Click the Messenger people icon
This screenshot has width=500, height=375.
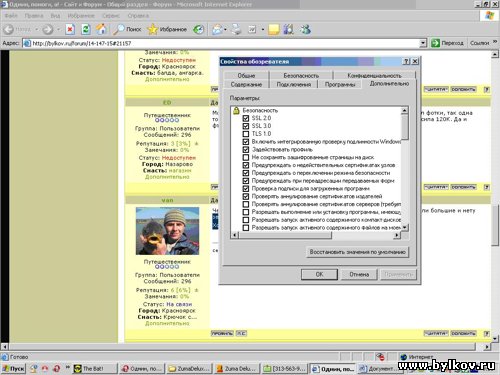point(305,29)
